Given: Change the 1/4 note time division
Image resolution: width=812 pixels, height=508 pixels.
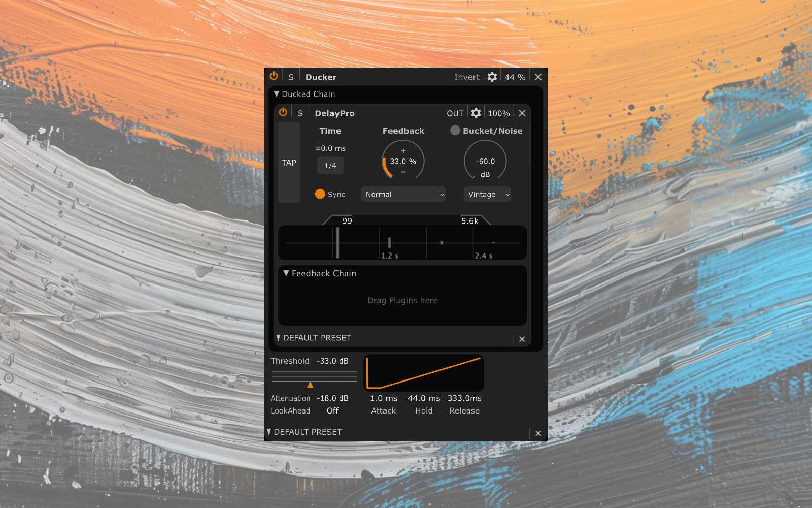Looking at the screenshot, I should [x=330, y=166].
